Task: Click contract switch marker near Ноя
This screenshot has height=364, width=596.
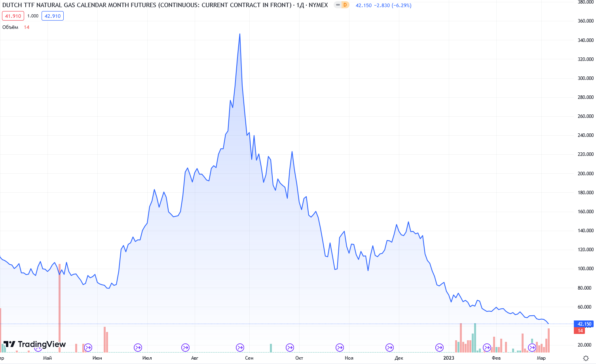Action: [340, 348]
